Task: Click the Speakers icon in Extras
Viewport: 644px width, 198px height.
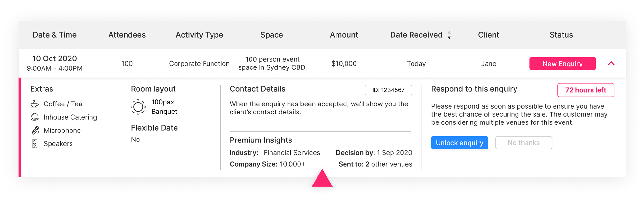Action: point(34,144)
